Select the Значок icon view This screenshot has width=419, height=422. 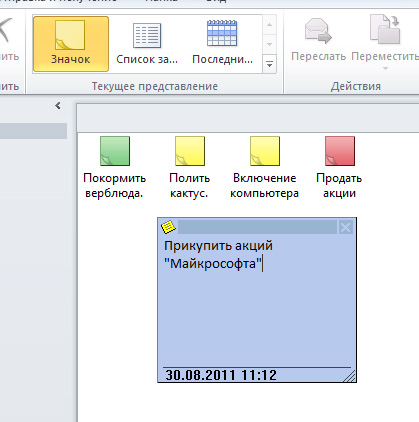click(71, 44)
